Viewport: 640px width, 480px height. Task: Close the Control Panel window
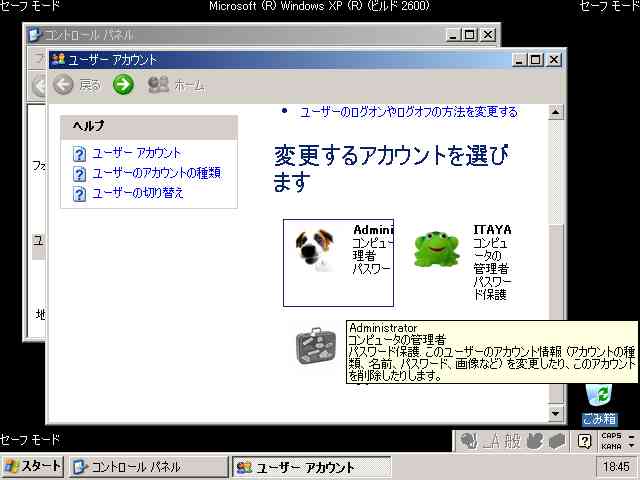pos(488,35)
